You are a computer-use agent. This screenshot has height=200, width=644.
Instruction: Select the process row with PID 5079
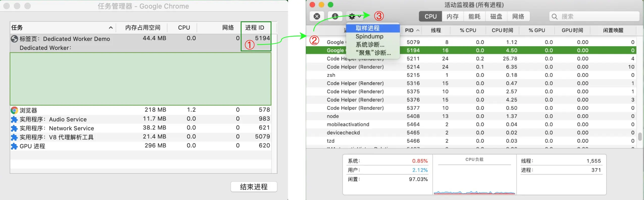coord(471,42)
